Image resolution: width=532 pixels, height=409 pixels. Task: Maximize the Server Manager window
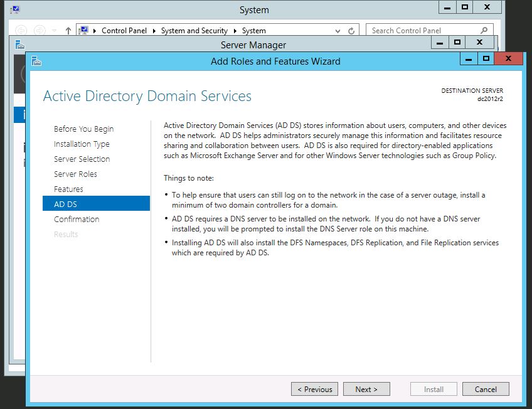coord(457,43)
